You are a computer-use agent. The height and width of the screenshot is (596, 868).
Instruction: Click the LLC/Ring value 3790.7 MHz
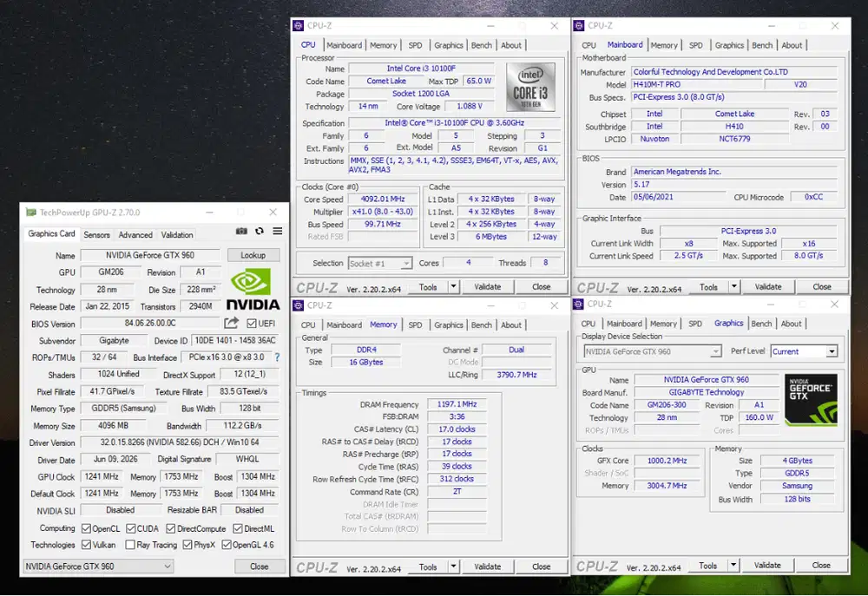click(516, 375)
